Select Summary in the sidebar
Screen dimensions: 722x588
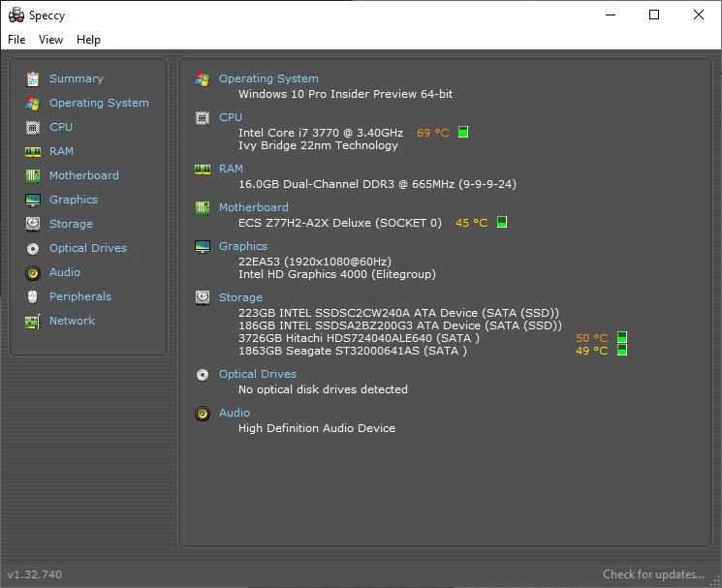click(x=77, y=78)
